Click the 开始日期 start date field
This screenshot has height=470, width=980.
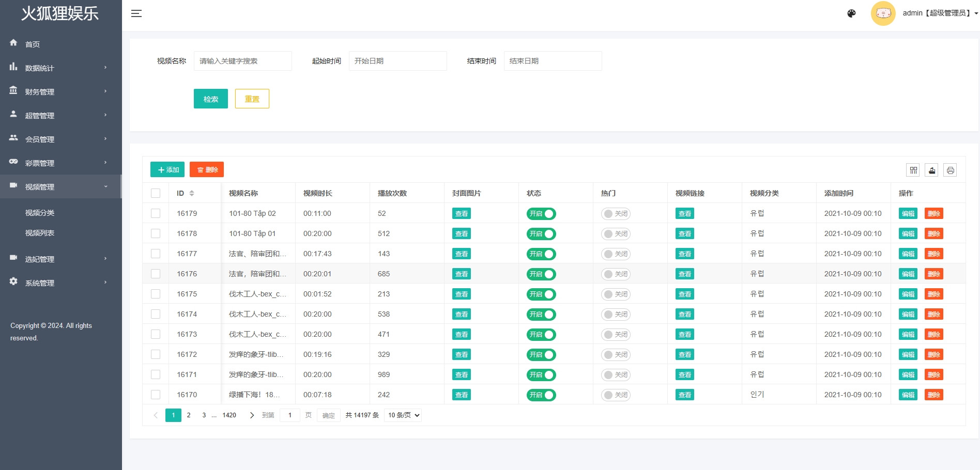(x=397, y=61)
